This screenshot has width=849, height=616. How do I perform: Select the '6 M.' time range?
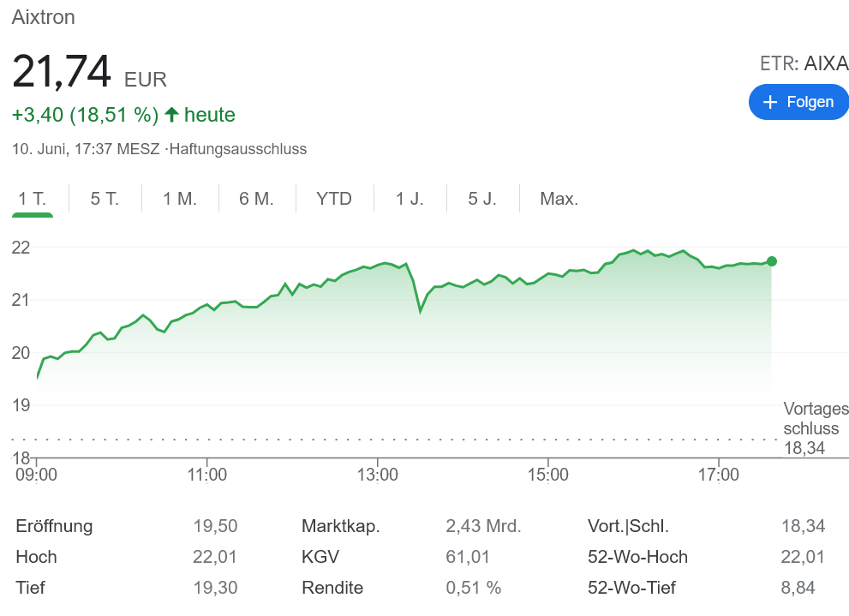click(x=256, y=198)
